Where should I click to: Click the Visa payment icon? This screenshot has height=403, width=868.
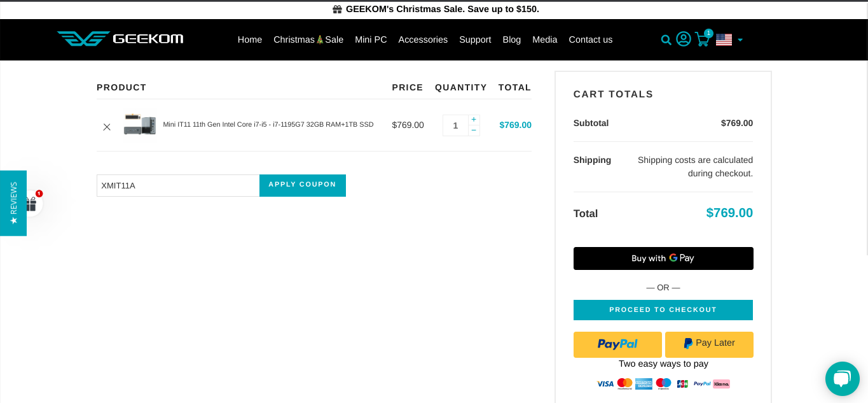(x=605, y=384)
